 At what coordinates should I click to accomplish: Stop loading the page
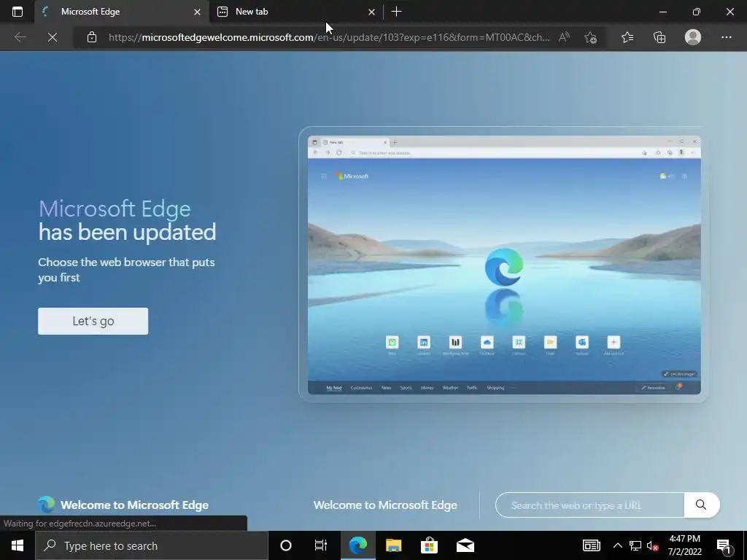[x=53, y=37]
